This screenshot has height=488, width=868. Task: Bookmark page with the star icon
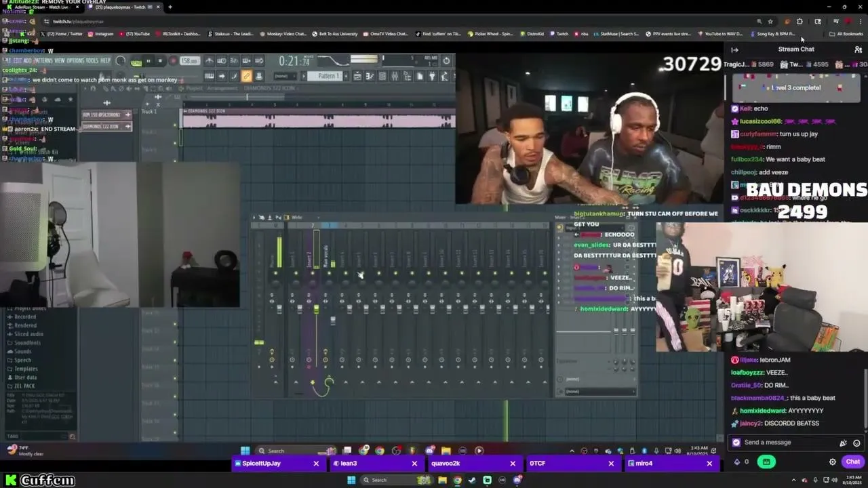(x=770, y=21)
